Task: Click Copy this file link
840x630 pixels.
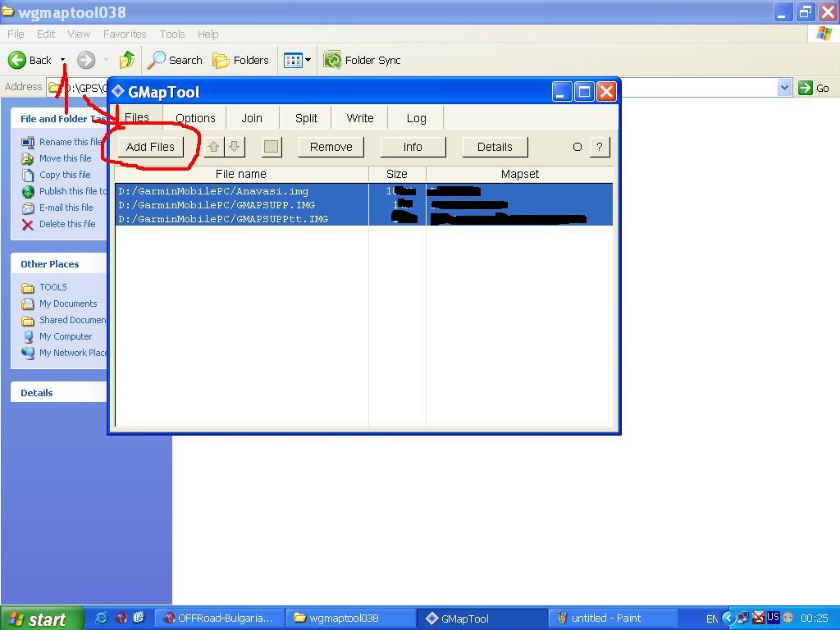Action: (x=65, y=175)
